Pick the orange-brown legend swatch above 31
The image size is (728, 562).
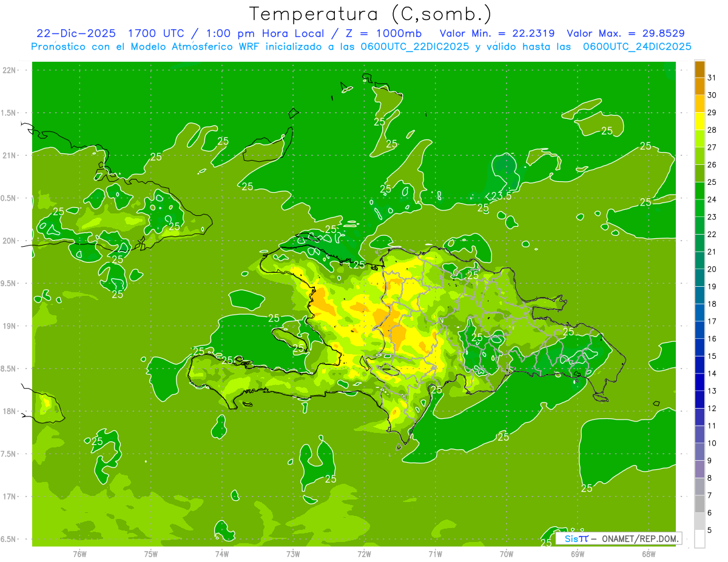click(x=699, y=69)
